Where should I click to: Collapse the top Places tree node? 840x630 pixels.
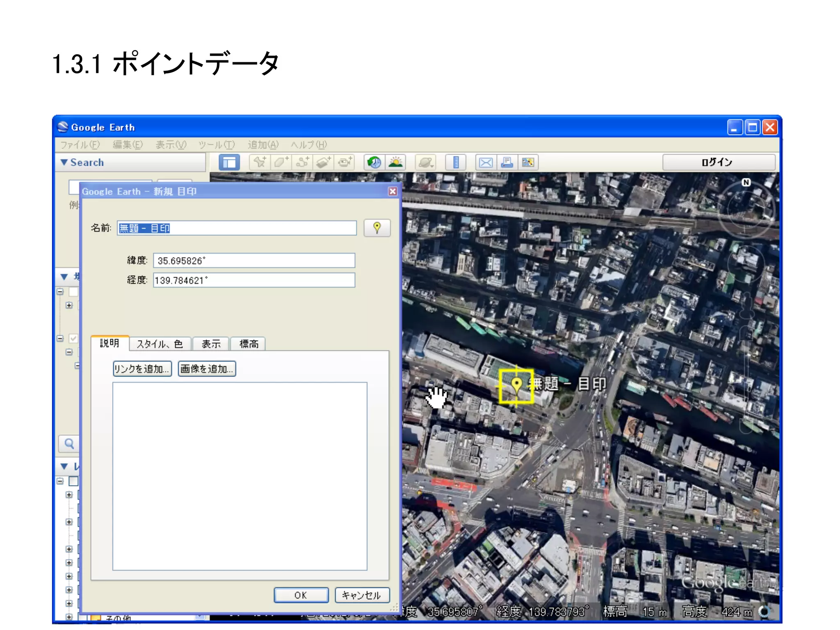(x=60, y=292)
